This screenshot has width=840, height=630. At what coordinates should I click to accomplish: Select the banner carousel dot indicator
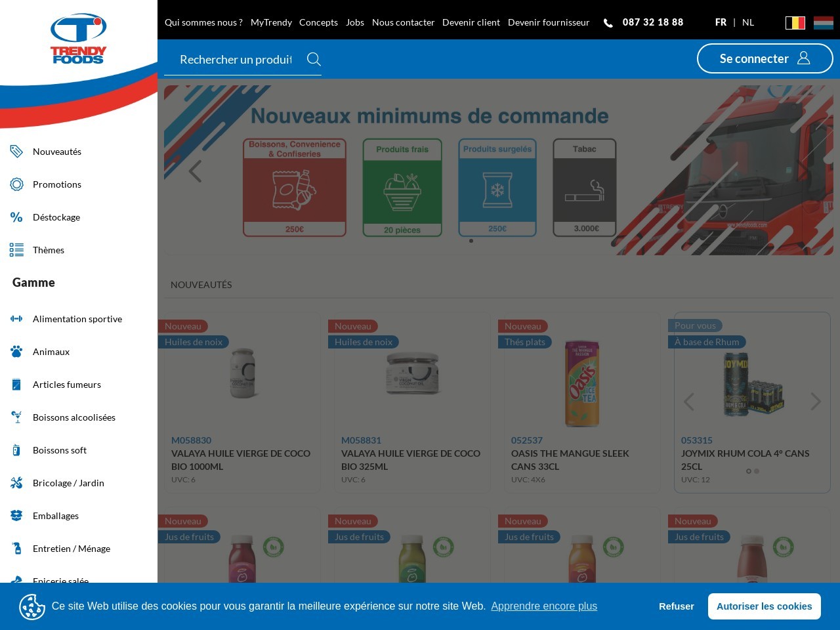click(471, 241)
